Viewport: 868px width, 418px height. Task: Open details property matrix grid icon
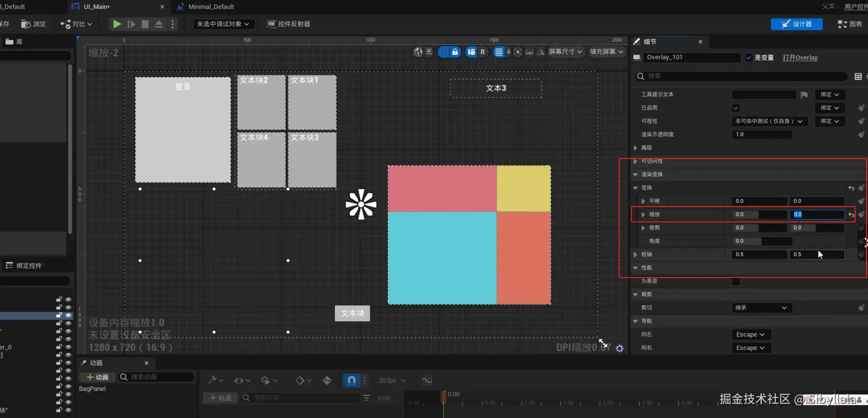click(x=858, y=76)
